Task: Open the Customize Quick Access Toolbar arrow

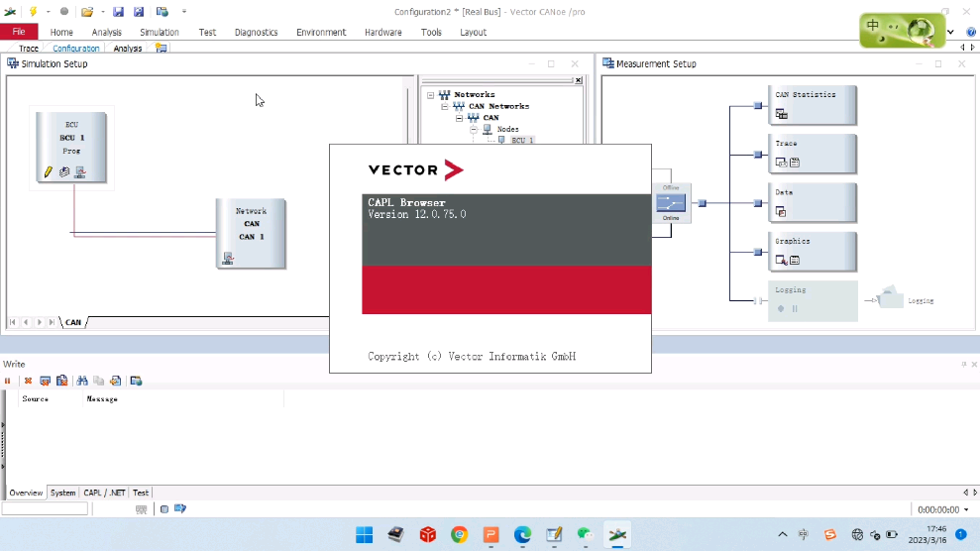Action: (x=183, y=11)
